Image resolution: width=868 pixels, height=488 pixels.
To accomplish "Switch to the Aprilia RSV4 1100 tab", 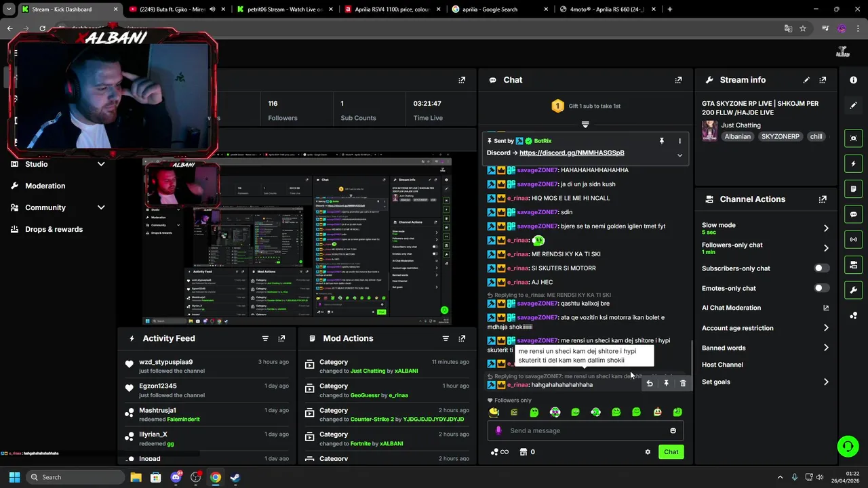I will coord(392,9).
